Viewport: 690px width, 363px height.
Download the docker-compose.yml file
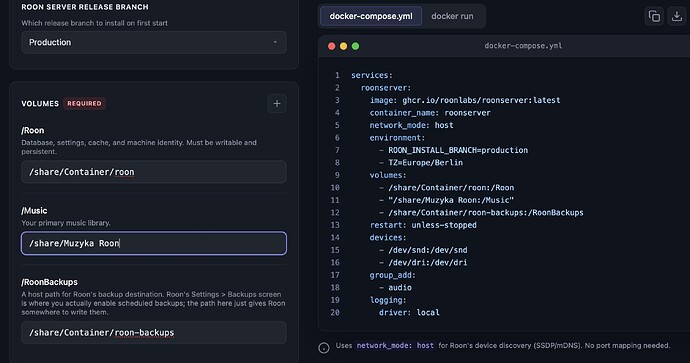[x=677, y=16]
